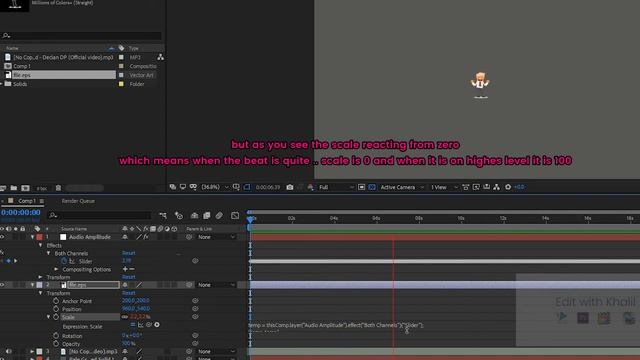Screen dimensions: 640x360
Task: Click Interpret Footage icon in Project panel
Action: click(3, 188)
